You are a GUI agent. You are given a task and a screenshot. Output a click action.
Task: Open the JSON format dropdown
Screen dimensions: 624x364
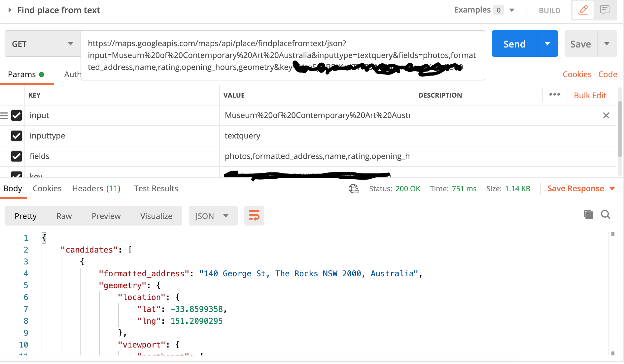point(213,216)
